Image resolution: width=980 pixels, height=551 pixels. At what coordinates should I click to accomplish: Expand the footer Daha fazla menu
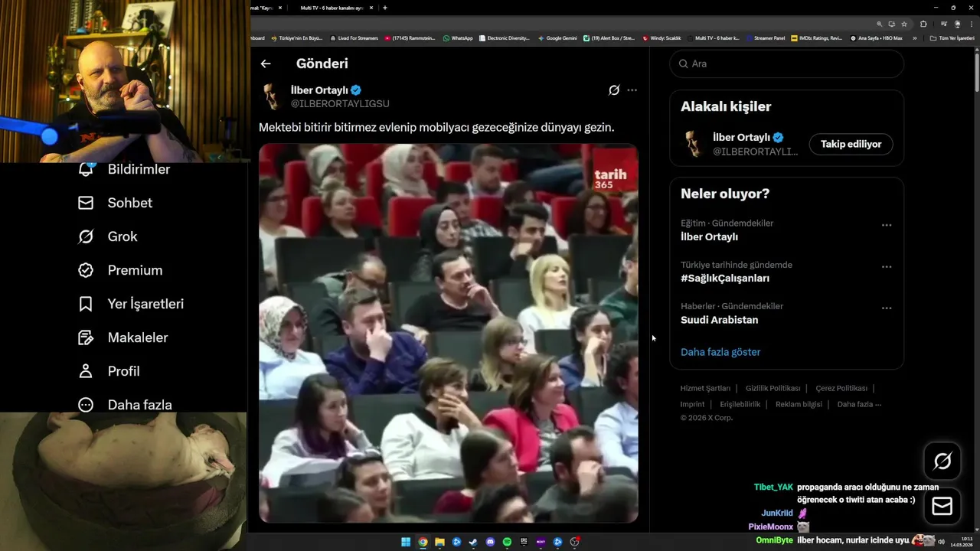[859, 404]
